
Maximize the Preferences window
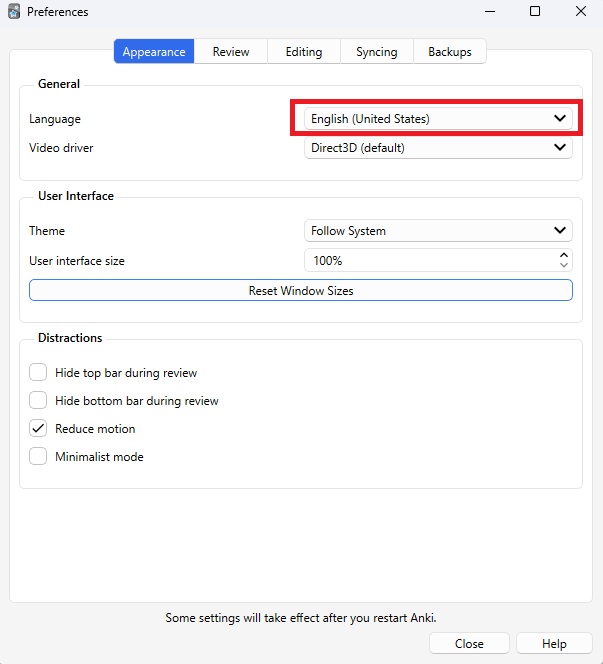tap(535, 12)
